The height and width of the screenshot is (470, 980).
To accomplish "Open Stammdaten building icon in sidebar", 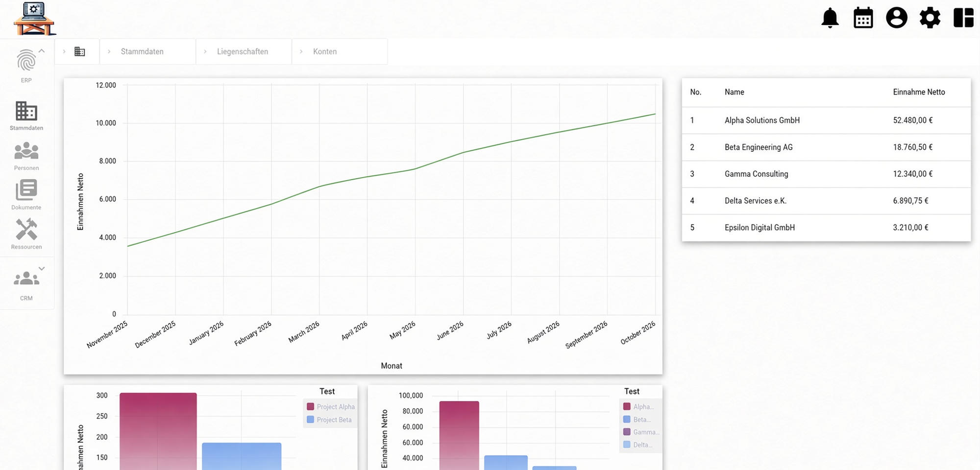I will click(x=26, y=111).
